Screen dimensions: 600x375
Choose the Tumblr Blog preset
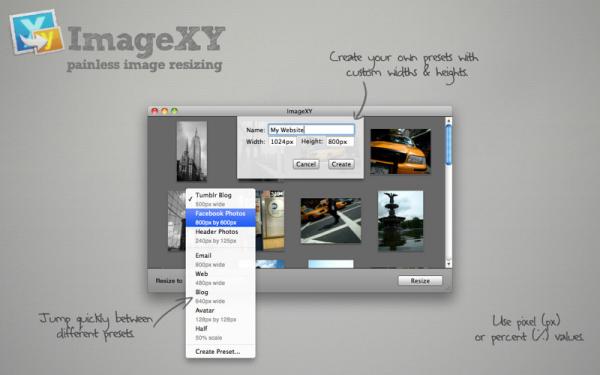220,199
